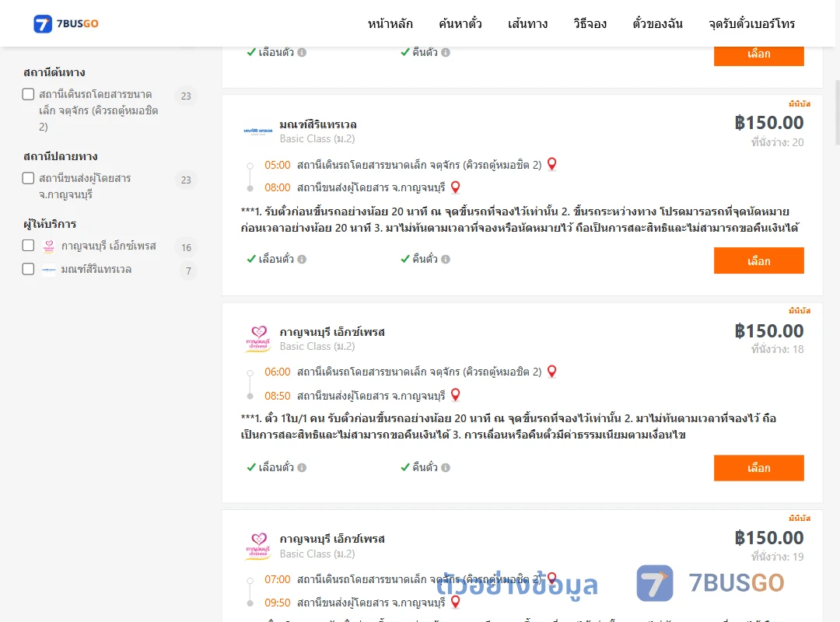Open the เลื่อนตั๋ว info icon in the มณฑ์สิรินทรเวล card
The image size is (840, 622).
pyautogui.click(x=302, y=260)
